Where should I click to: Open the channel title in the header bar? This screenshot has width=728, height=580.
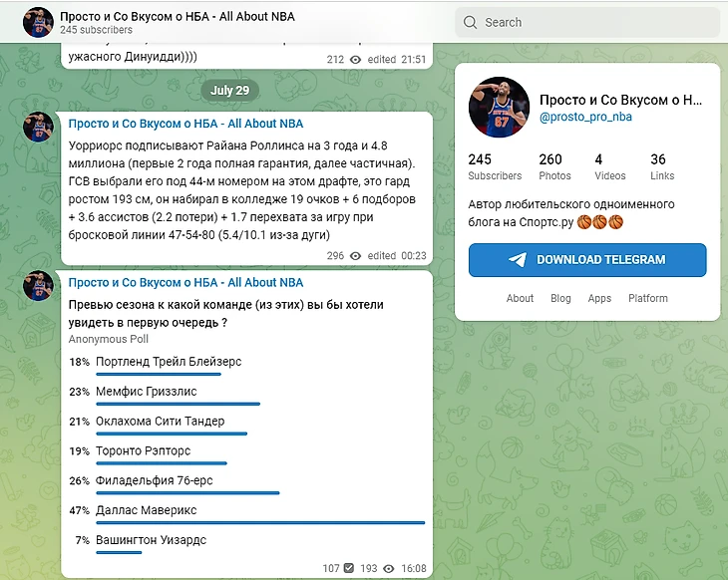click(178, 16)
